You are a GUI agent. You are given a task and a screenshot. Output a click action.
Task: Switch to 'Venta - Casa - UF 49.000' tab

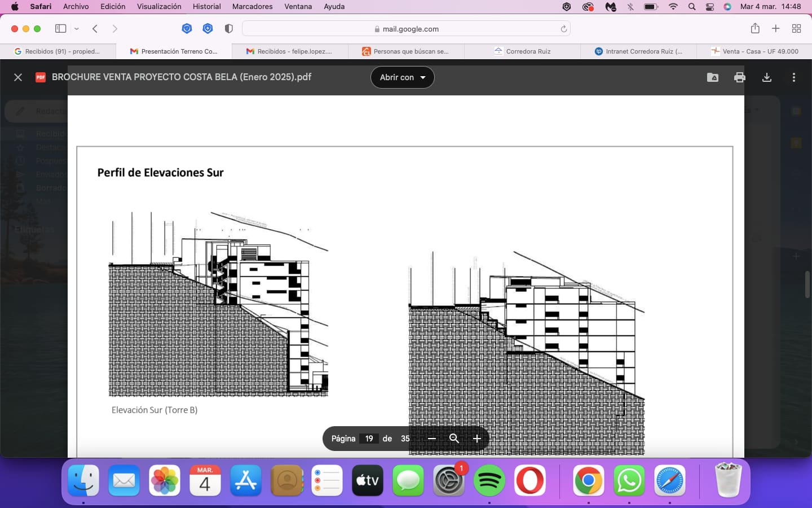point(754,51)
